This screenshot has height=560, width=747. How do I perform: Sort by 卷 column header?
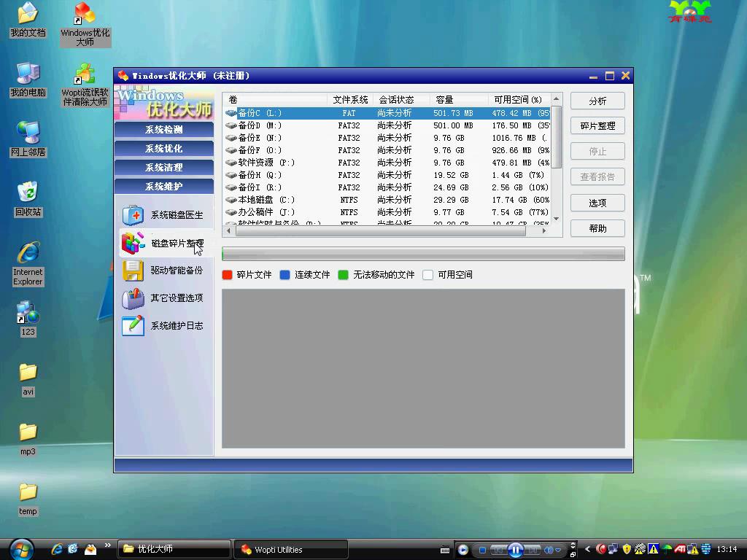pos(275,99)
